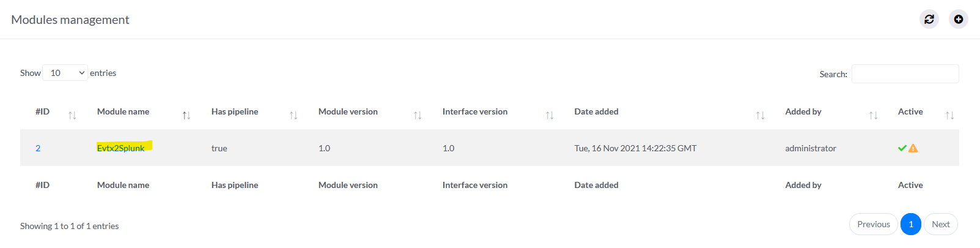Click the refresh modules icon

pos(929,19)
